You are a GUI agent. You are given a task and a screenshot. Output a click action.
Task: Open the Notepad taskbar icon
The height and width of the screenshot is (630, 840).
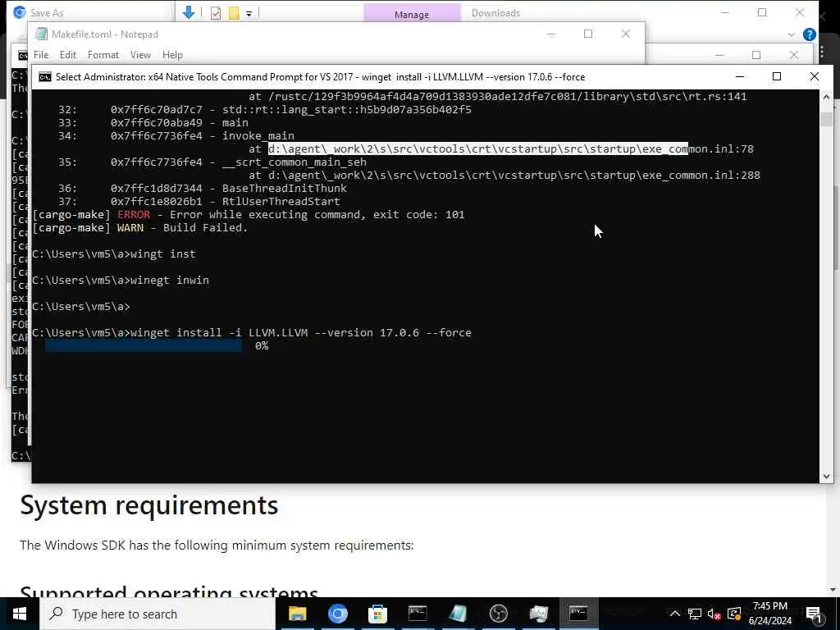point(458,614)
